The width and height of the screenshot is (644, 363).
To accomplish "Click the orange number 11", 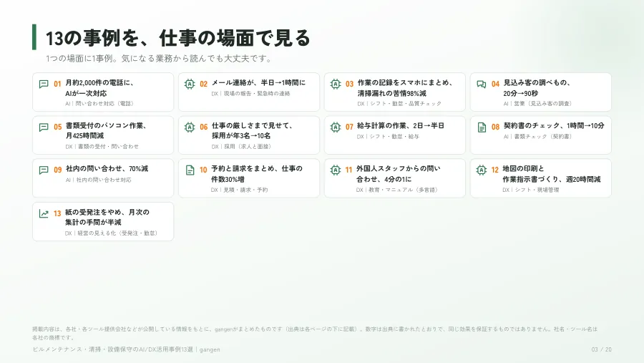I will click(x=348, y=170).
